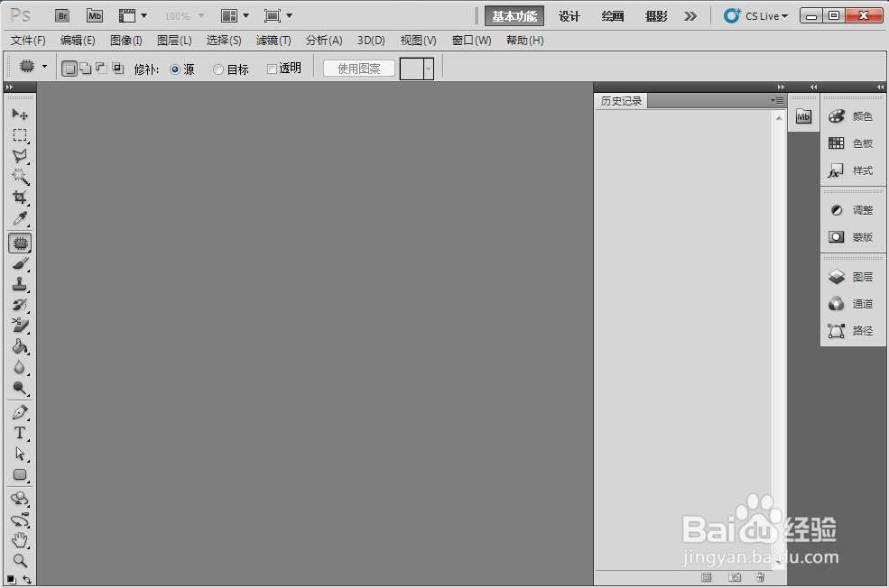This screenshot has height=588, width=889.
Task: Select the Patch tool in toolbox
Action: 20,243
